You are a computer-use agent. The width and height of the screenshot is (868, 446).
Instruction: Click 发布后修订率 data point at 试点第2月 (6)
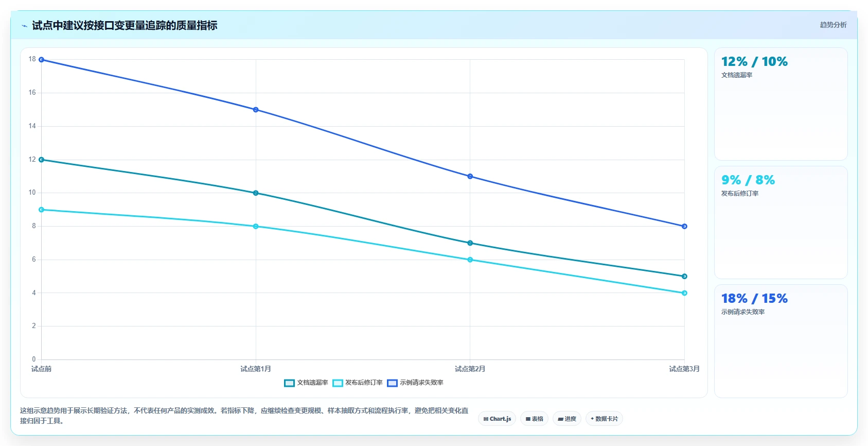[470, 260]
